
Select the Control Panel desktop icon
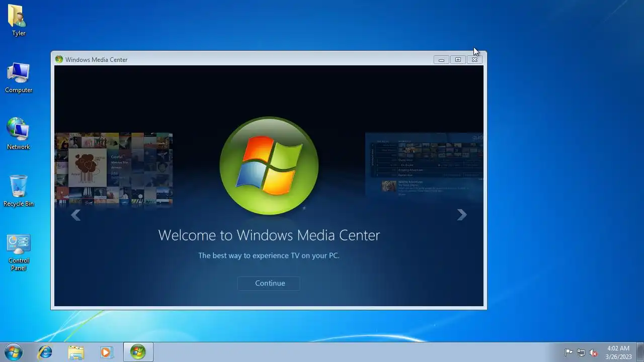pos(19,252)
